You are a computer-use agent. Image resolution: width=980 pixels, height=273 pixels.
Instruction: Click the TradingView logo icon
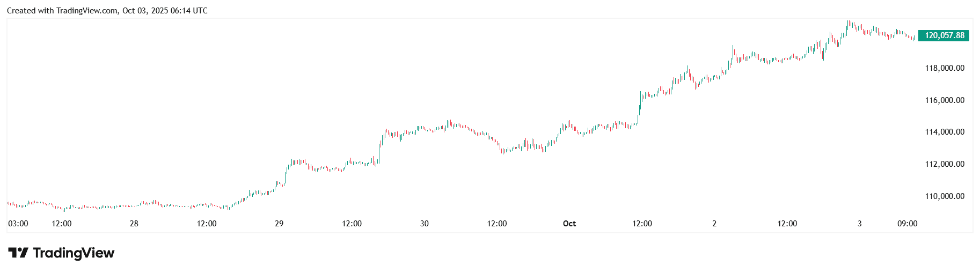[x=18, y=253]
